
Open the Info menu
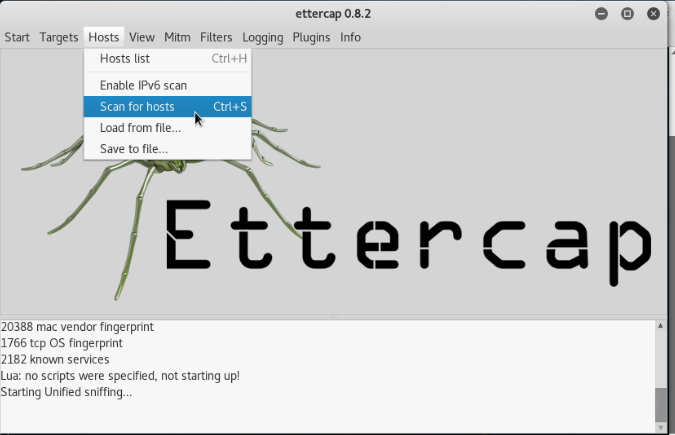(x=350, y=37)
